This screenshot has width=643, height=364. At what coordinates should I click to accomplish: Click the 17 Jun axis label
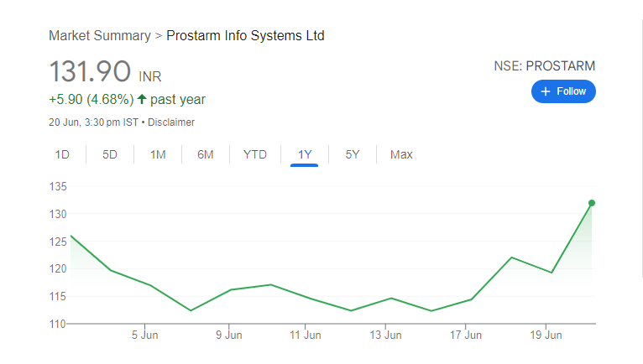[465, 335]
